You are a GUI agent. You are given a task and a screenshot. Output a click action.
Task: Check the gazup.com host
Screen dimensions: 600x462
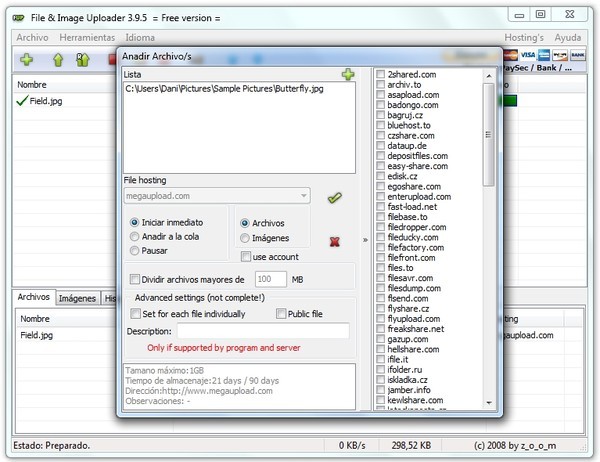(380, 339)
